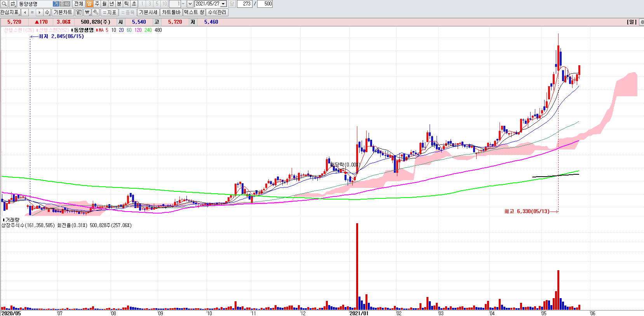
Task: Open the date picker 2021/05/27
Action: 223,4
